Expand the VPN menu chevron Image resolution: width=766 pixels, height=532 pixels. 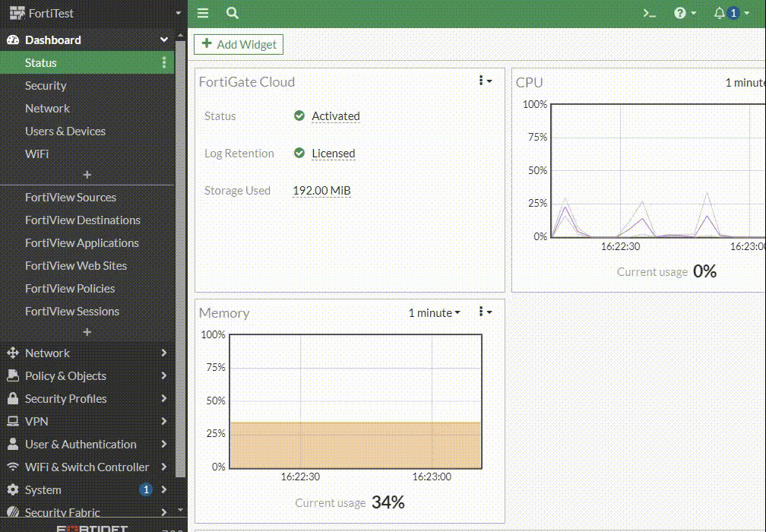pyautogui.click(x=164, y=421)
